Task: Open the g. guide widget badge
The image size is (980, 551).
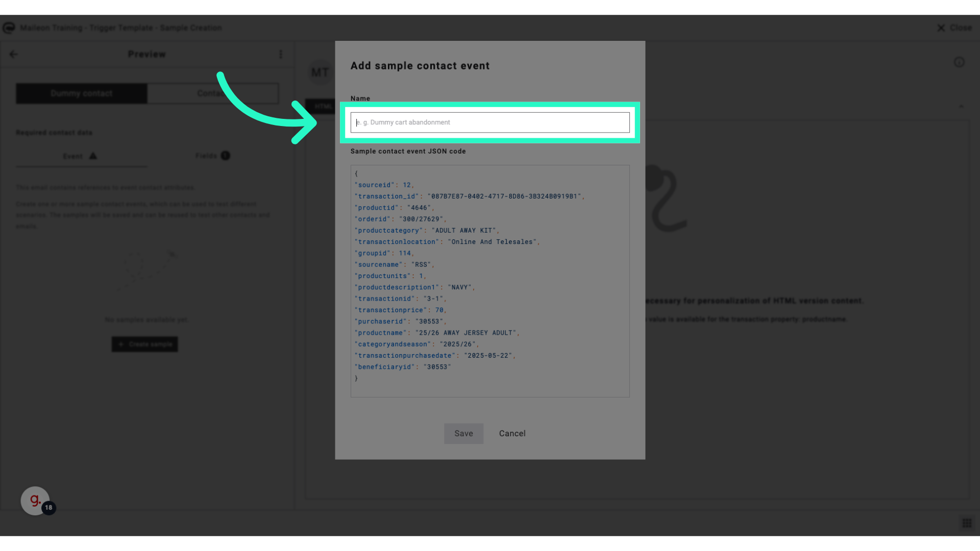Action: 36,500
